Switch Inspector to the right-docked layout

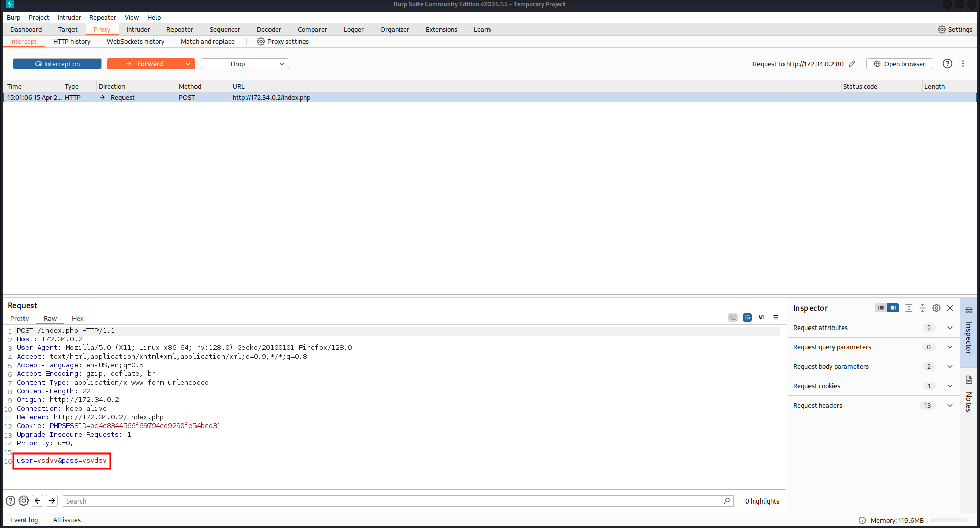893,308
